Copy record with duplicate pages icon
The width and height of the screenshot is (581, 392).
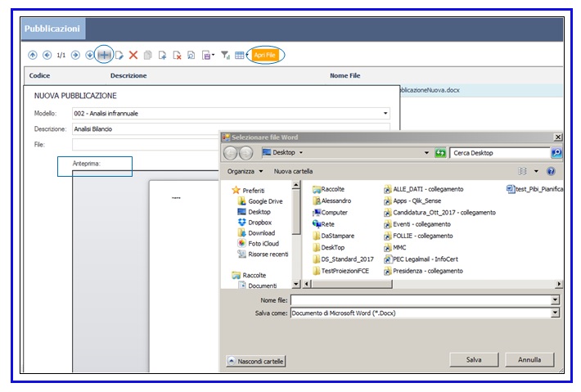(x=148, y=55)
